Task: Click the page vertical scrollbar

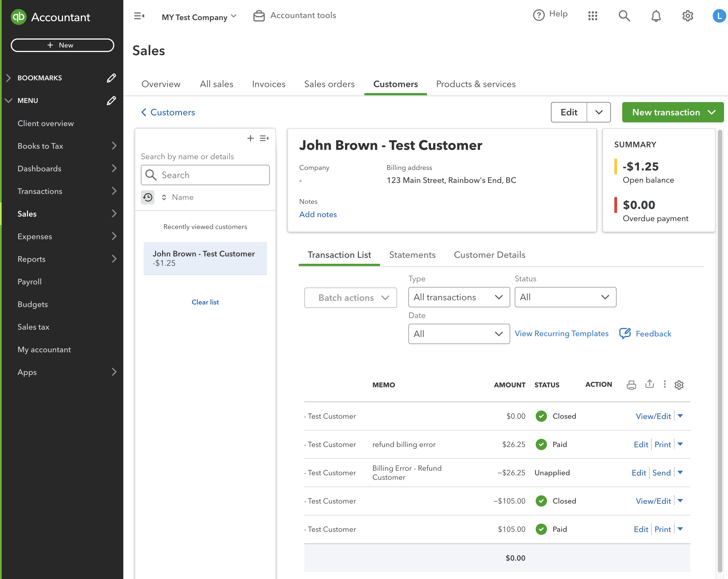Action: tap(719, 351)
